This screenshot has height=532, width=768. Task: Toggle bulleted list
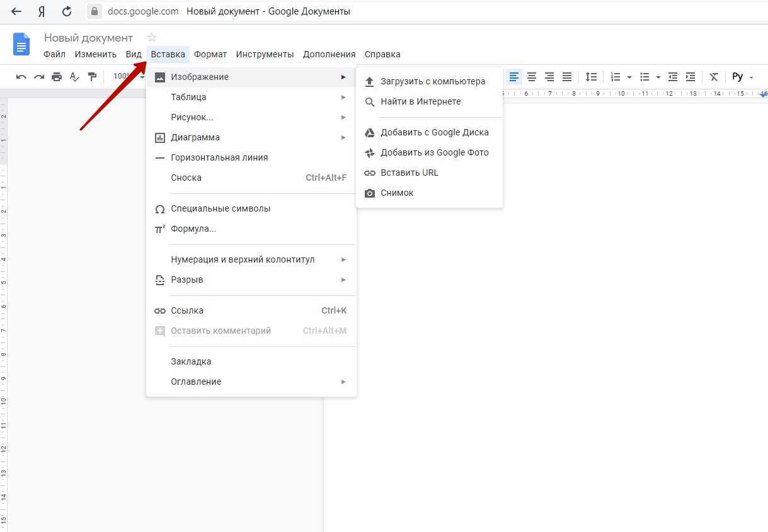[645, 77]
